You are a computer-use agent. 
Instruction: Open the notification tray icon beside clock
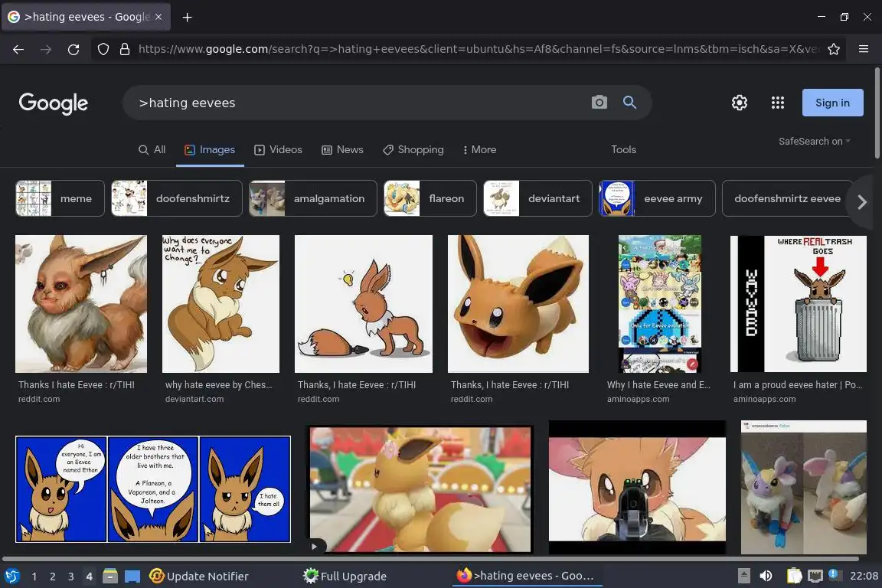point(835,575)
